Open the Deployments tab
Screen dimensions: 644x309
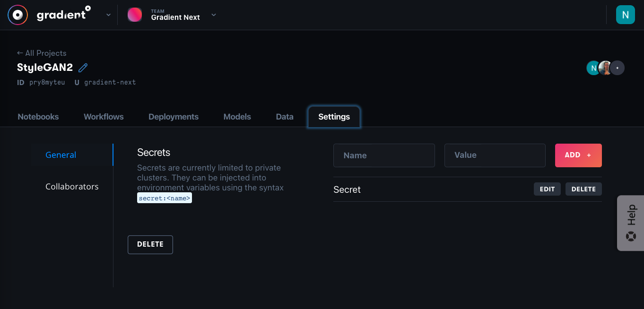pyautogui.click(x=174, y=117)
